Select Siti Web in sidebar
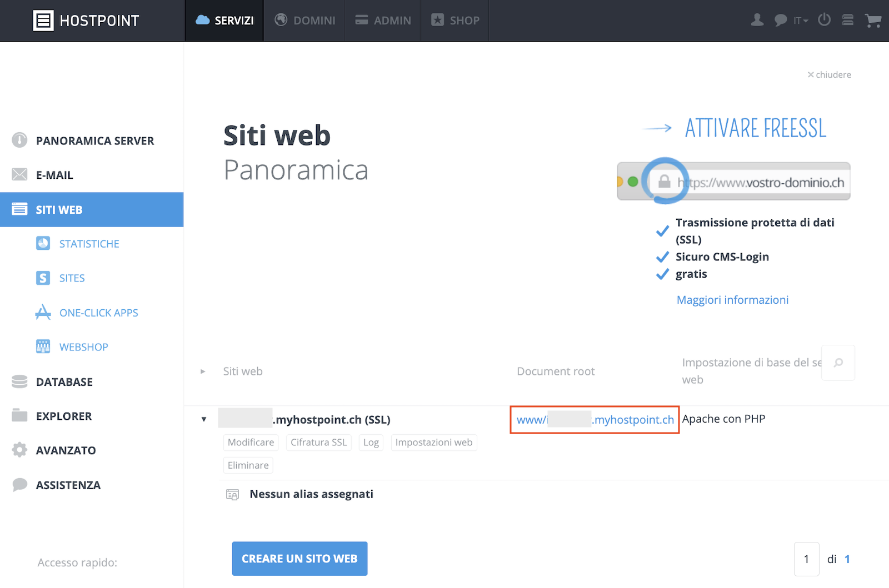Viewport: 889px width, 588px height. pyautogui.click(x=92, y=209)
